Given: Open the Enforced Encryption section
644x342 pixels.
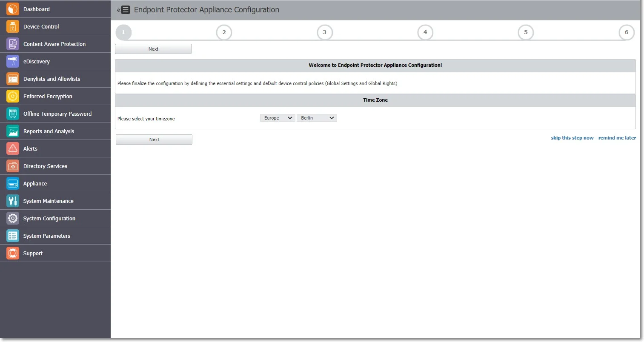Looking at the screenshot, I should [55, 96].
